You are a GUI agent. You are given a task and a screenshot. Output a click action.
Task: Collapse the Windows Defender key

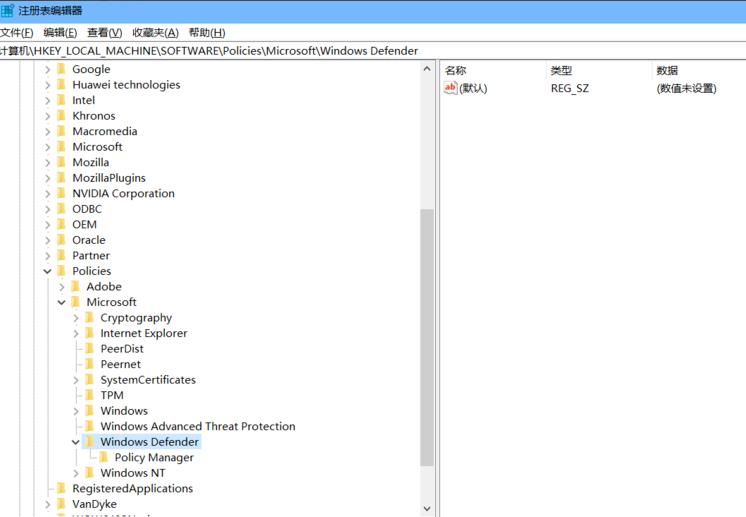[x=76, y=442]
